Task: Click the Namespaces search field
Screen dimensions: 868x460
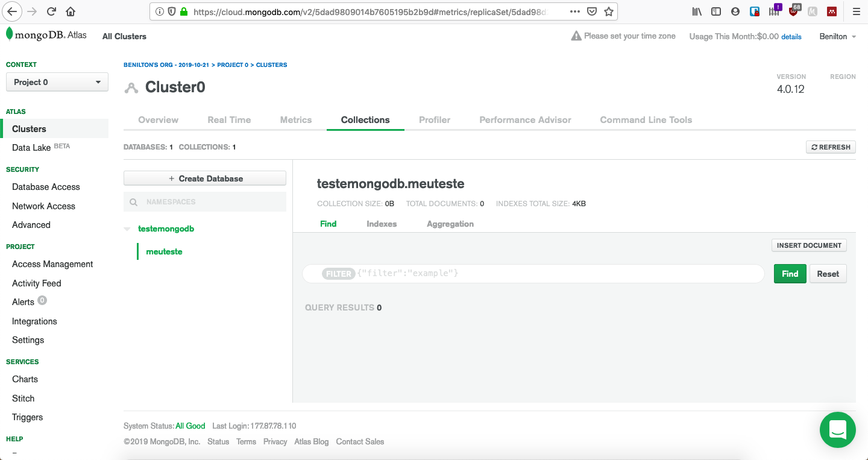Action: [x=205, y=202]
